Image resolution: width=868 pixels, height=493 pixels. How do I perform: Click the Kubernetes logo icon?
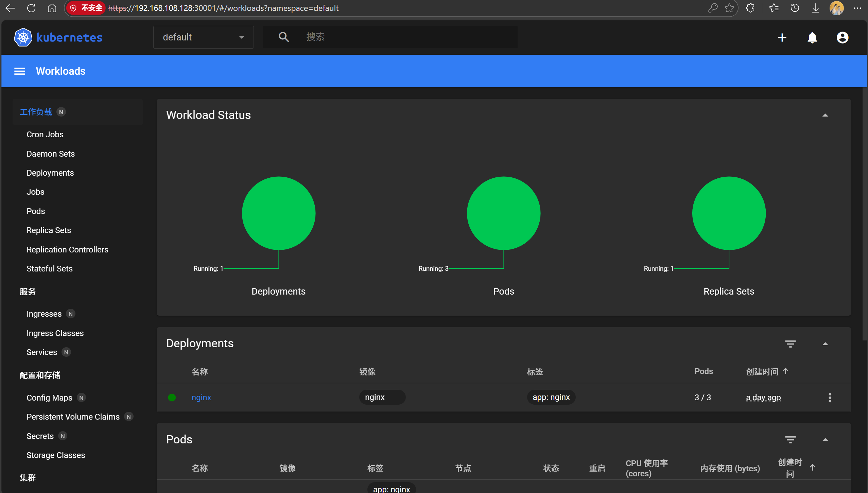(23, 37)
